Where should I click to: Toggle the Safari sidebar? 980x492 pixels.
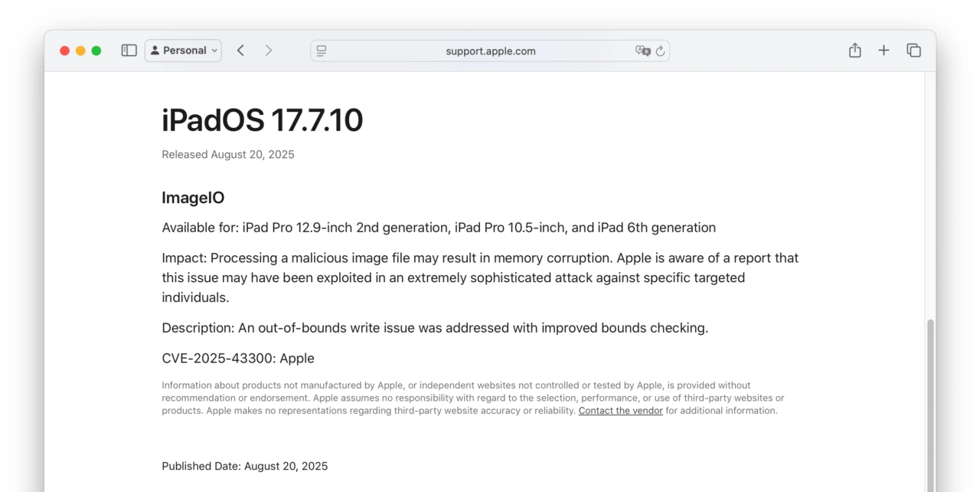(x=129, y=50)
